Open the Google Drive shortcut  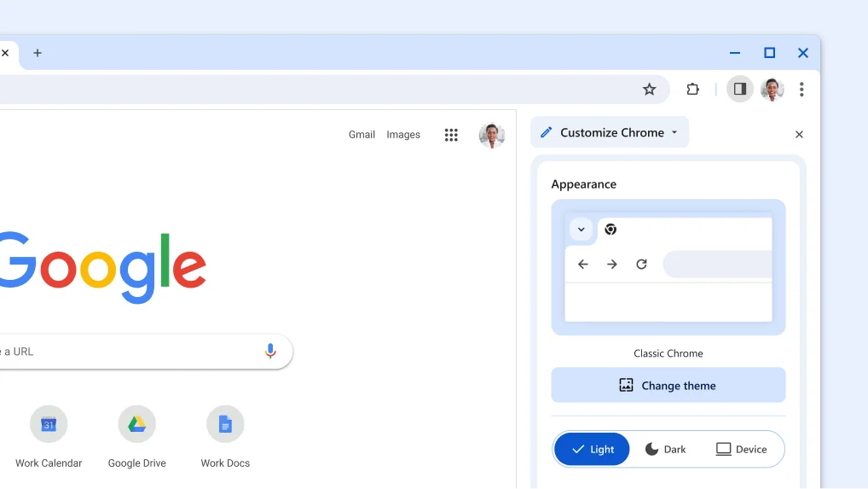tap(136, 424)
